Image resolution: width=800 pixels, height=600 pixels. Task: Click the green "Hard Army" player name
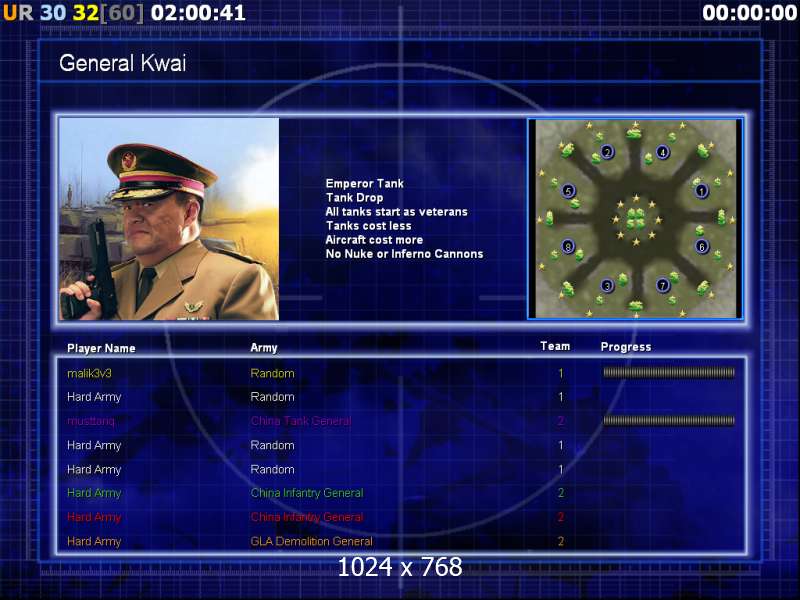pyautogui.click(x=94, y=493)
